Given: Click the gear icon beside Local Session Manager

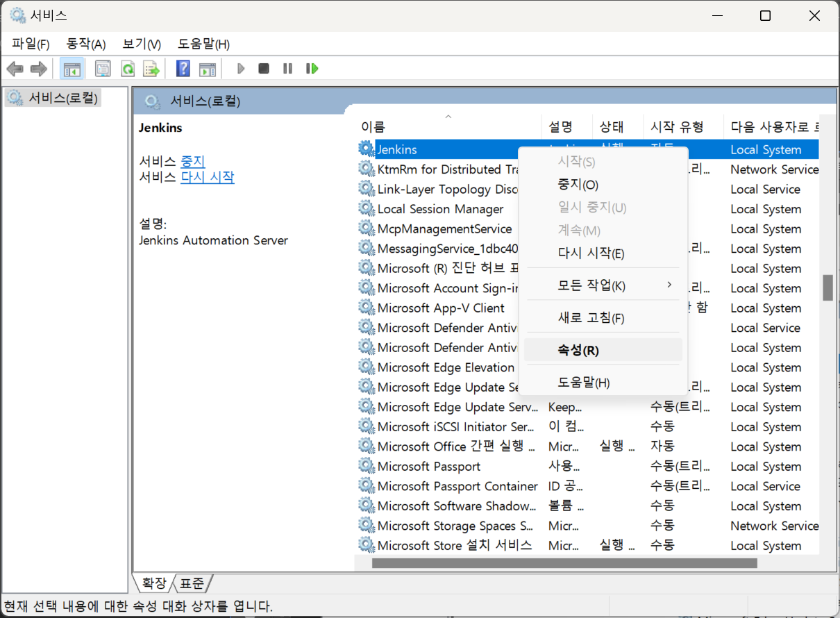Looking at the screenshot, I should pyautogui.click(x=367, y=208).
